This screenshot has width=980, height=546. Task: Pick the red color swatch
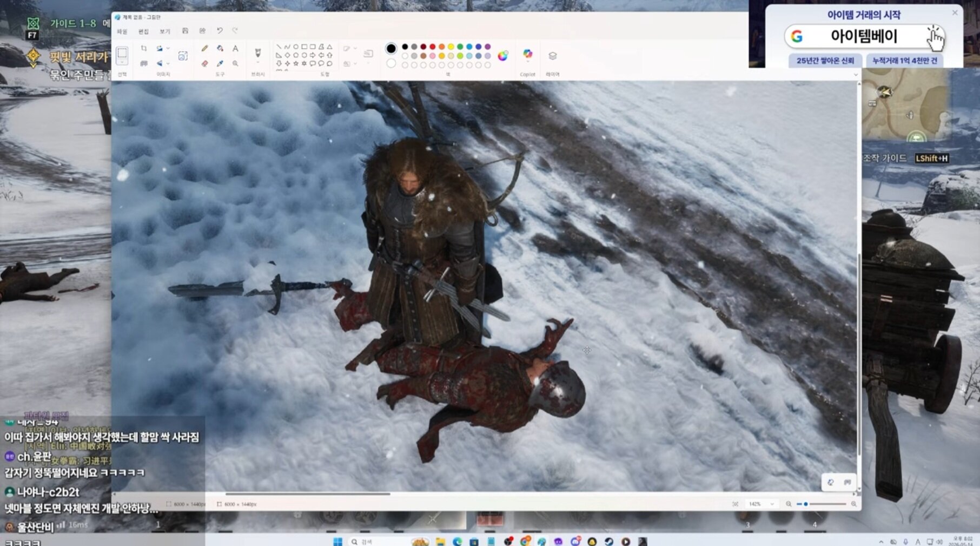pyautogui.click(x=433, y=47)
